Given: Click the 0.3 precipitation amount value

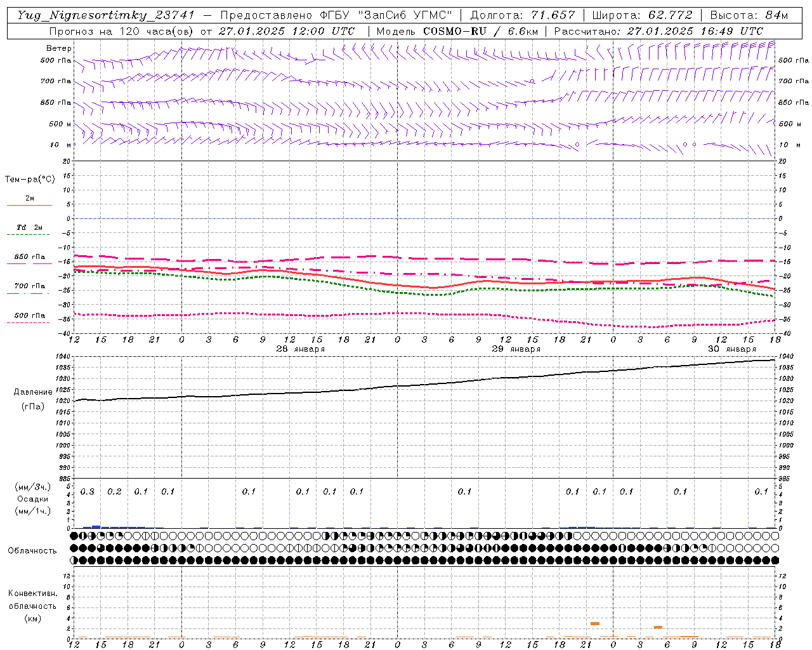Looking at the screenshot, I should [87, 492].
